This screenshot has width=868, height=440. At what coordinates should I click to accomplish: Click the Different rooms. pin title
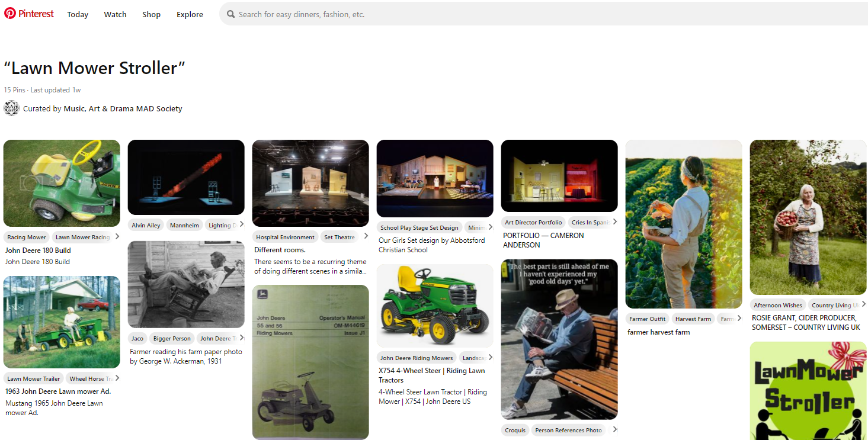[280, 250]
